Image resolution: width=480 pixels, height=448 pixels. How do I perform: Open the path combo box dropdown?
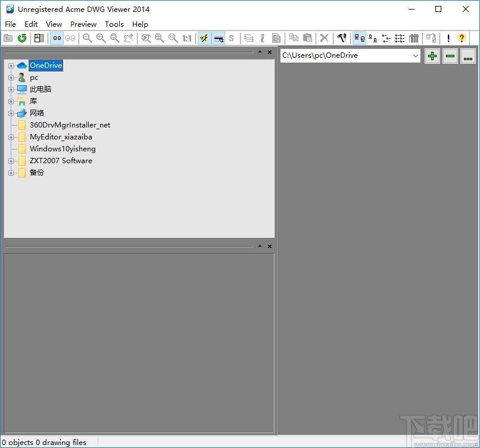point(417,55)
